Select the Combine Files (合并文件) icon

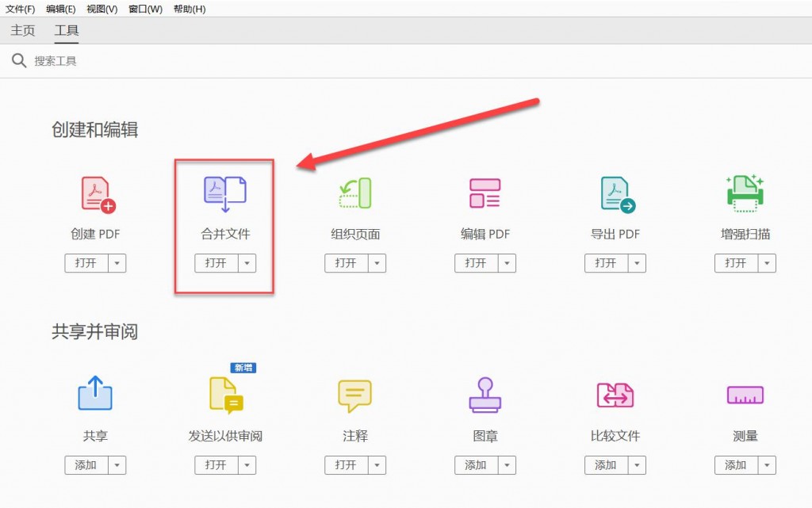tap(225, 194)
